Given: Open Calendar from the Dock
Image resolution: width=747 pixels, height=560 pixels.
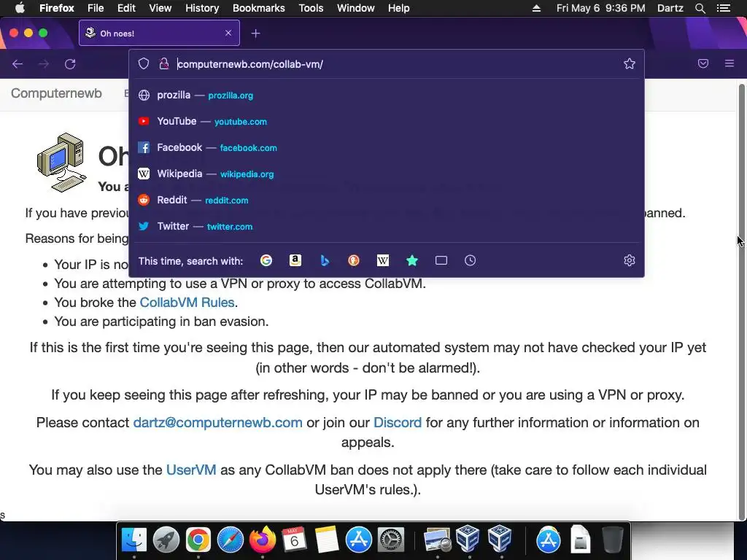Looking at the screenshot, I should click(x=294, y=540).
